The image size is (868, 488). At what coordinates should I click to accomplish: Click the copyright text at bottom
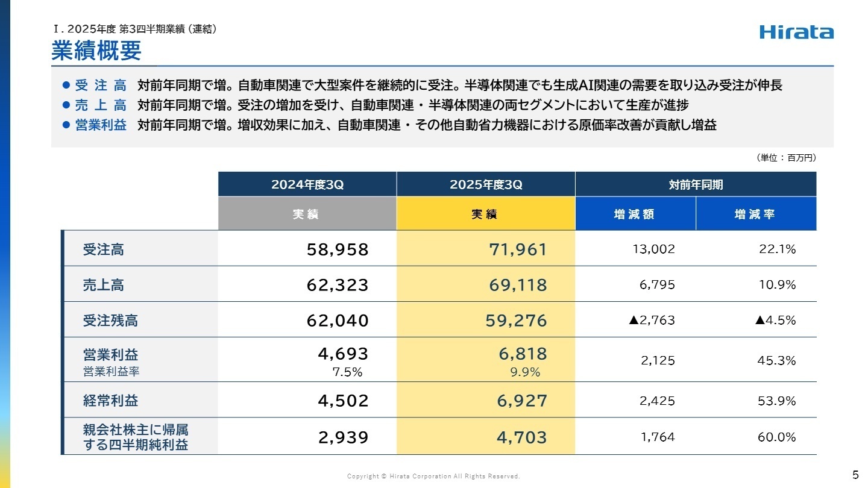(434, 475)
